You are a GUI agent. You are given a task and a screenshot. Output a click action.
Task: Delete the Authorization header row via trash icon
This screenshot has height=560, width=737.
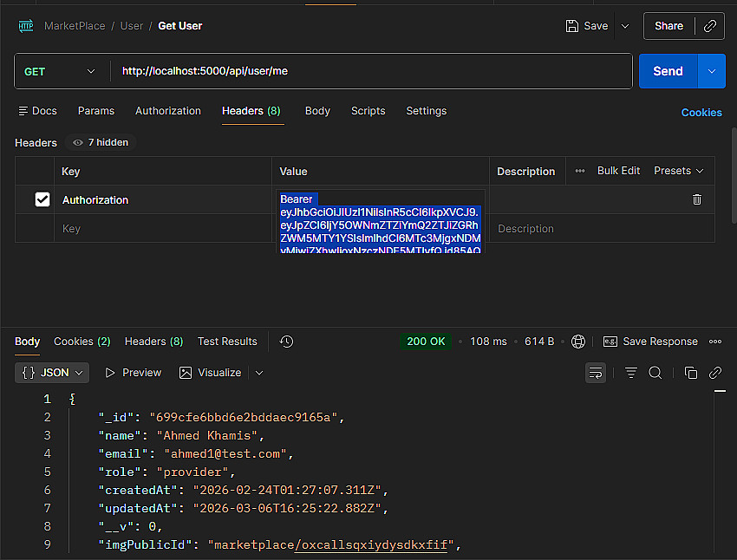697,199
